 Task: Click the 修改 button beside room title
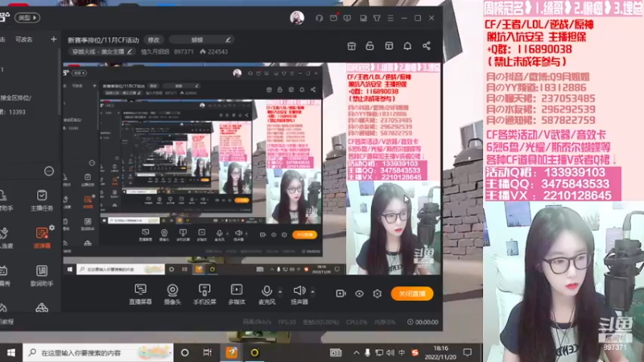click(x=154, y=39)
